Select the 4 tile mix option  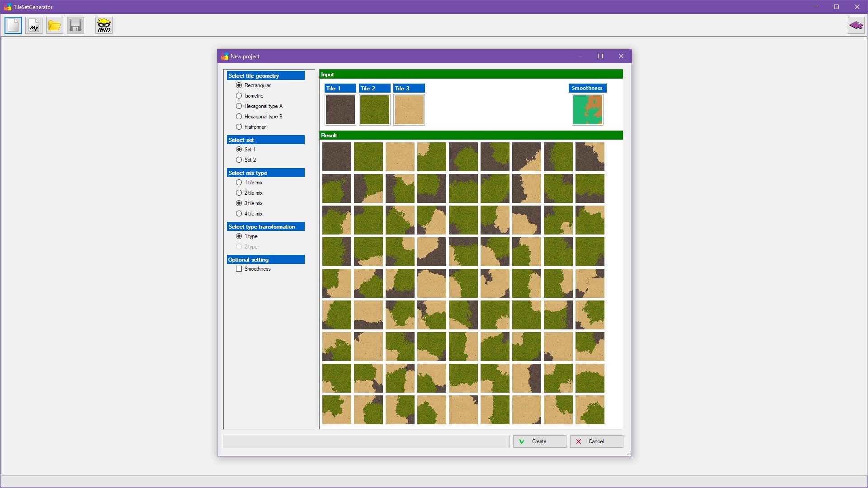[239, 213]
